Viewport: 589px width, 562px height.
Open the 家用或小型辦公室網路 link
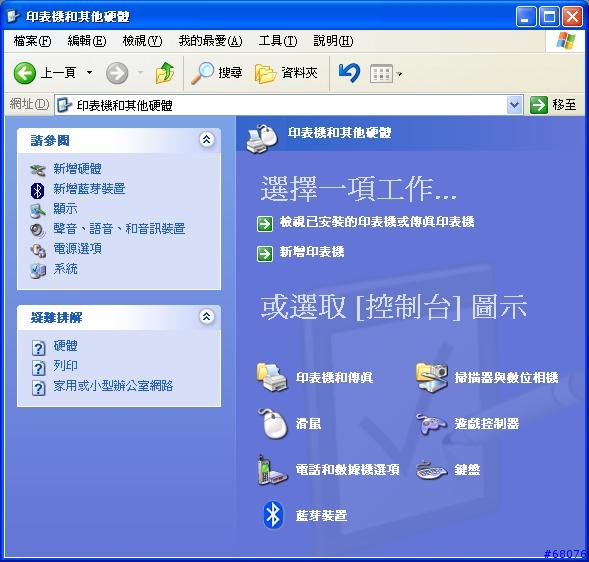(x=113, y=386)
